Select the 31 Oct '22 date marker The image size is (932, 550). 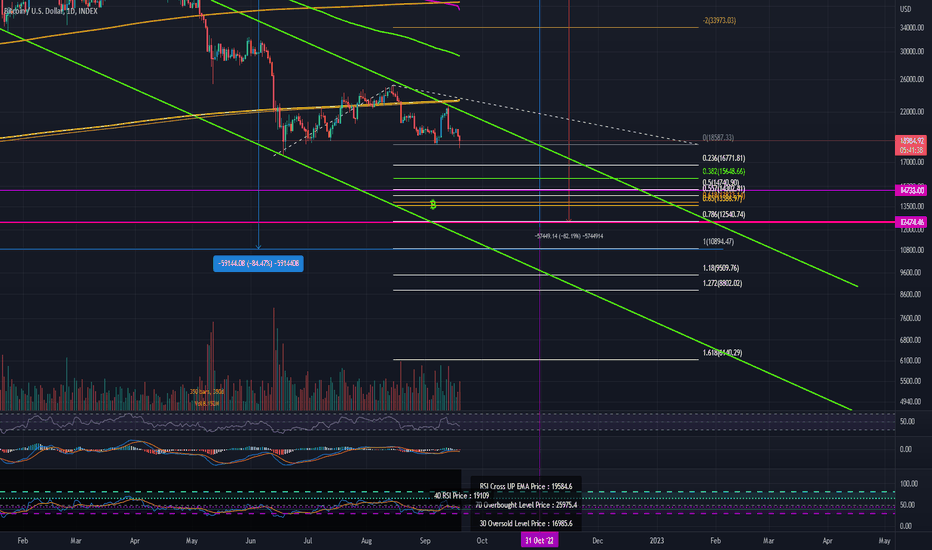point(539,540)
